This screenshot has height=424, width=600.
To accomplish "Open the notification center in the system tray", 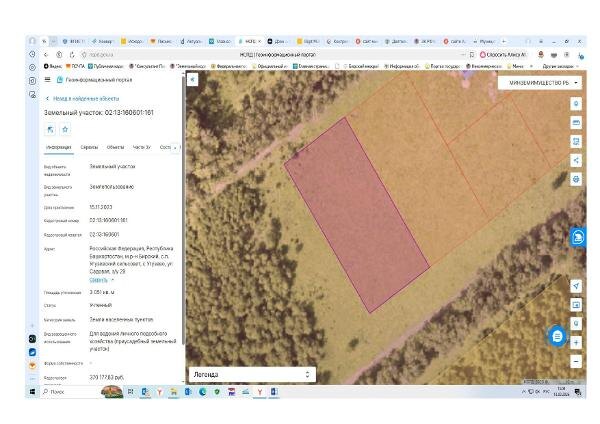I will tap(578, 392).
